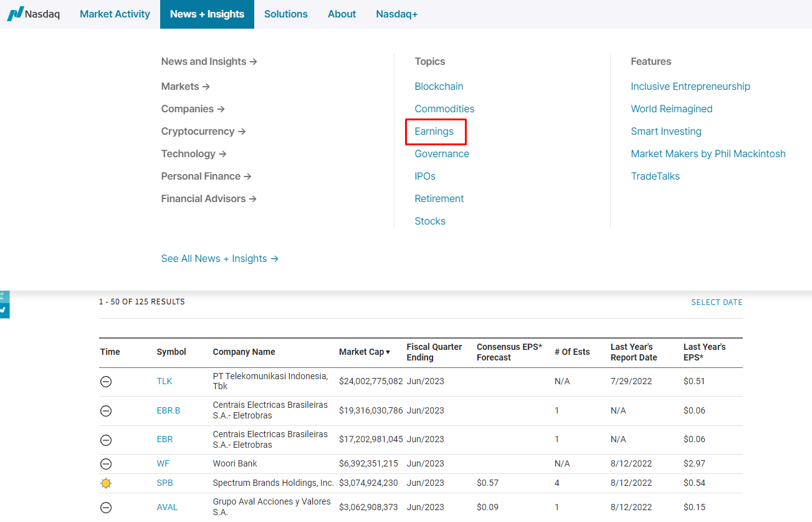Click See All News + Insights
Screen dimensions: 812x522
tap(220, 258)
